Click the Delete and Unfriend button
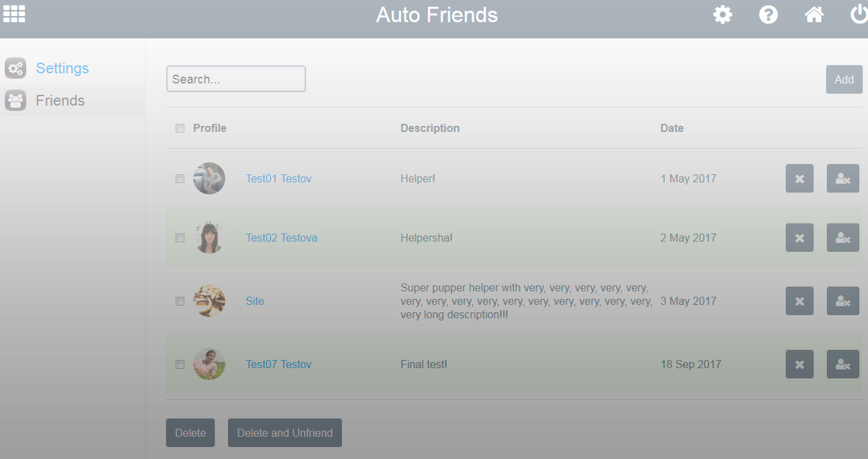The image size is (868, 459). pyautogui.click(x=285, y=433)
